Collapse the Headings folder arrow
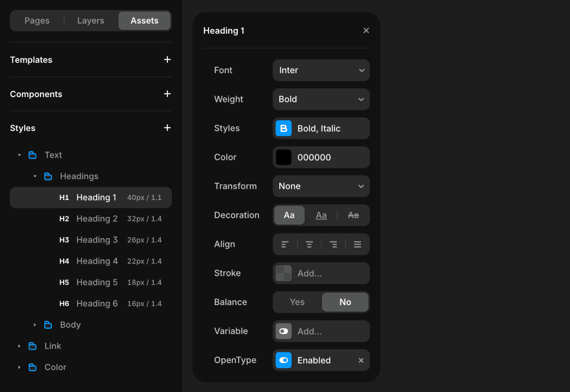 click(x=35, y=176)
